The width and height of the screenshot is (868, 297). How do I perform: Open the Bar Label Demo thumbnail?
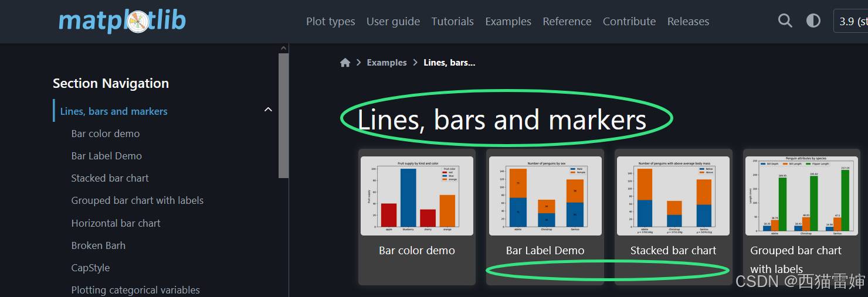pos(545,196)
